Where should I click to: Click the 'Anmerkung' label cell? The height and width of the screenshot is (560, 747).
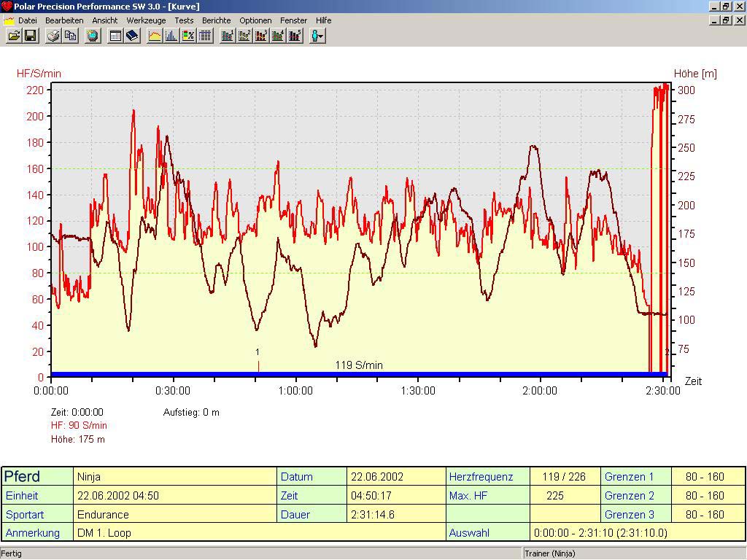coord(38,532)
